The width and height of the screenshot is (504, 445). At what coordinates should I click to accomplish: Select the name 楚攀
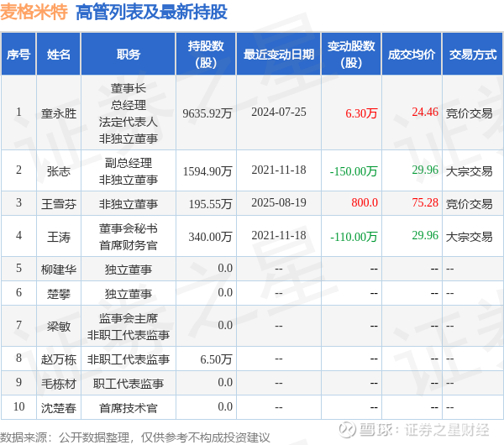point(59,294)
